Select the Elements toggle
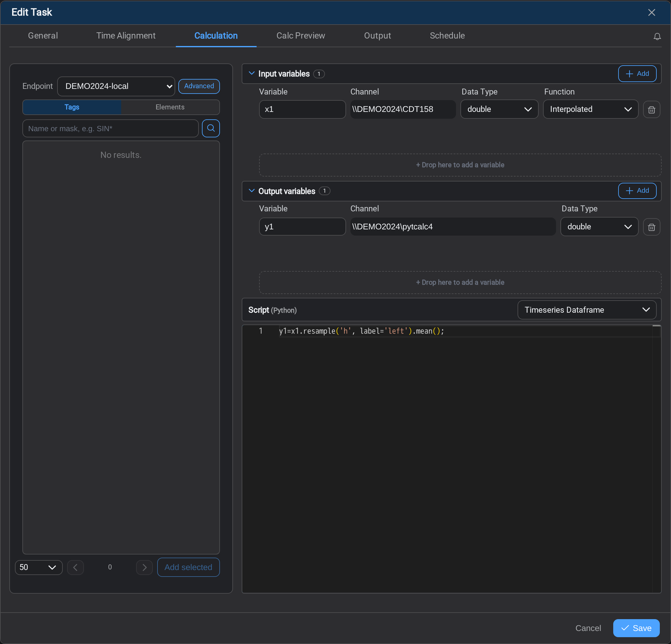The height and width of the screenshot is (644, 671). [x=170, y=107]
